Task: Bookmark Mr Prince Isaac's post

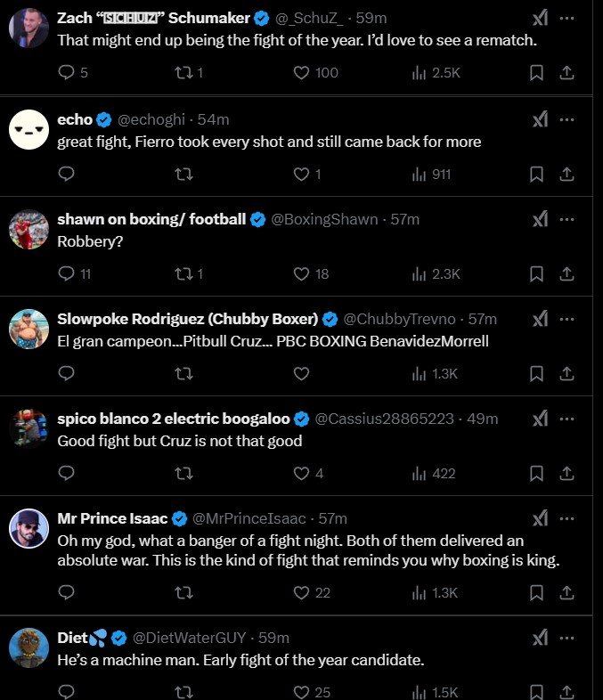Action: (536, 592)
